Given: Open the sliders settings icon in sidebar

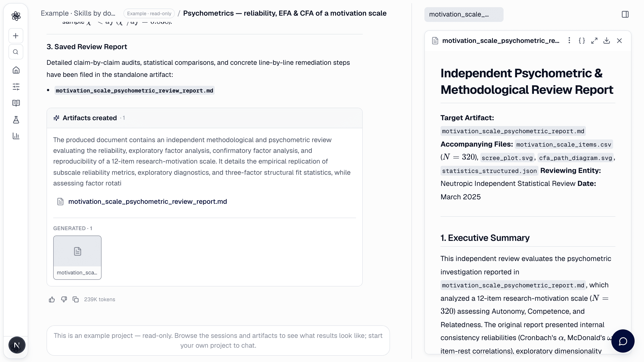Looking at the screenshot, I should coord(16,86).
